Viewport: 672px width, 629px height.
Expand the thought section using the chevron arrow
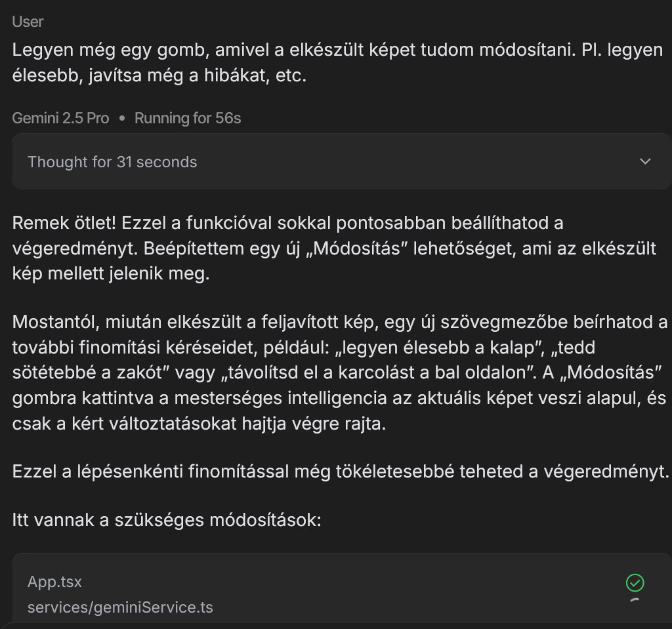[645, 161]
